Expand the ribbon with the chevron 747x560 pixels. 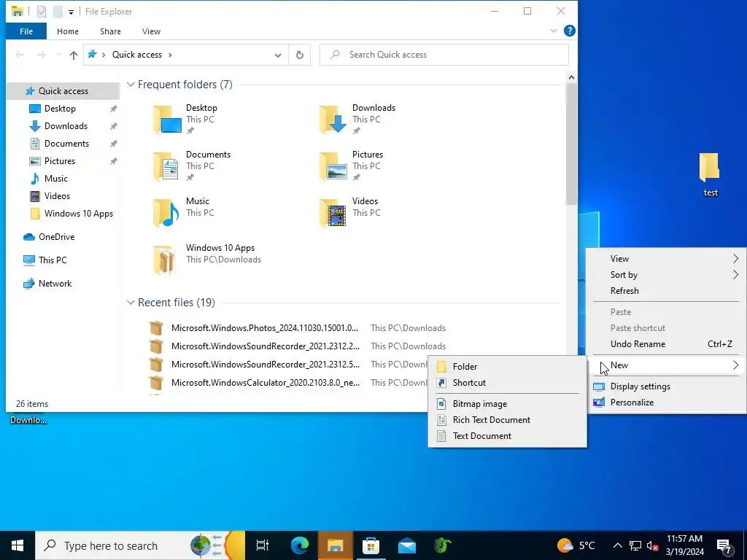click(x=554, y=31)
